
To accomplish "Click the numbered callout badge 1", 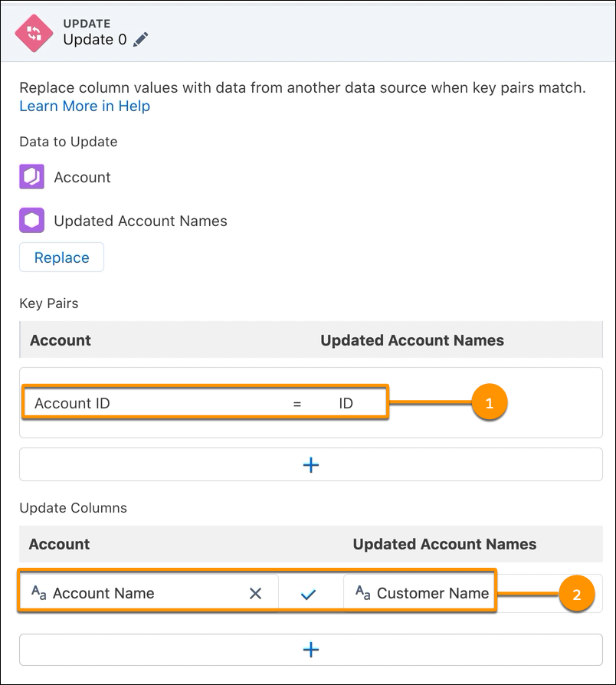I will [x=490, y=402].
